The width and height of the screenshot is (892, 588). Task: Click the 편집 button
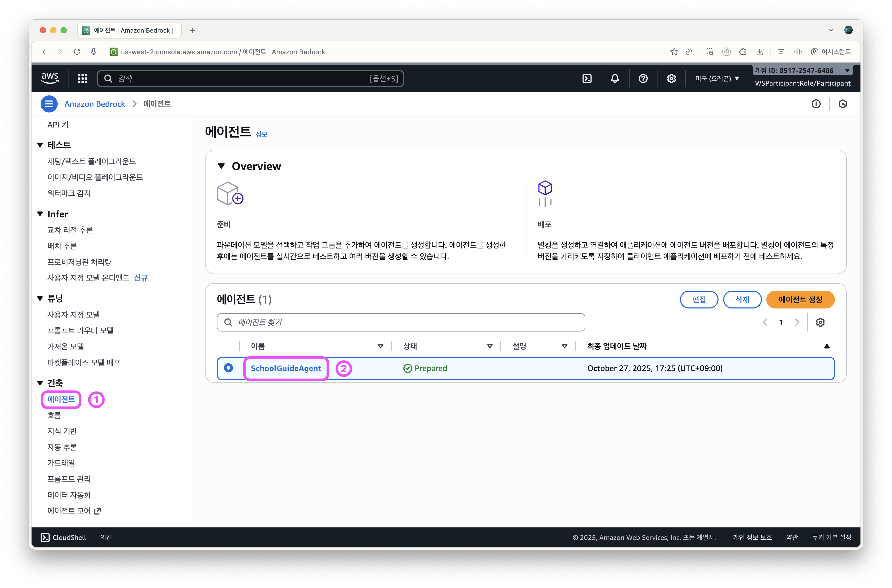pos(699,299)
